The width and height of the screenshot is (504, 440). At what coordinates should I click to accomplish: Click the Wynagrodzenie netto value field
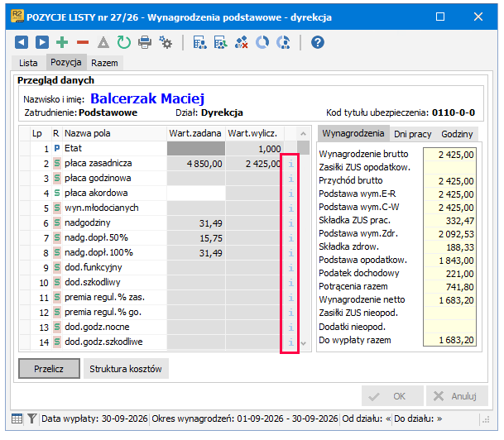click(x=449, y=300)
